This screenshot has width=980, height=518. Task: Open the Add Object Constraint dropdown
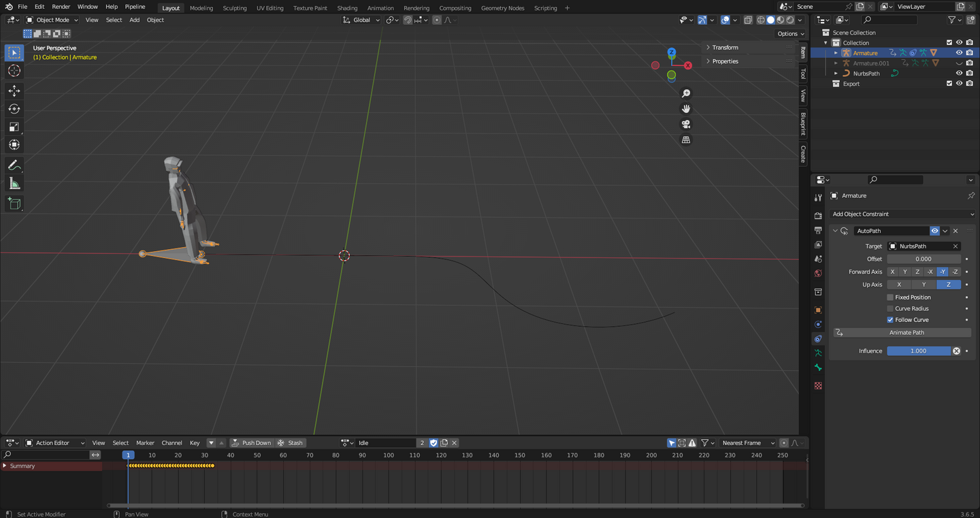coord(902,214)
